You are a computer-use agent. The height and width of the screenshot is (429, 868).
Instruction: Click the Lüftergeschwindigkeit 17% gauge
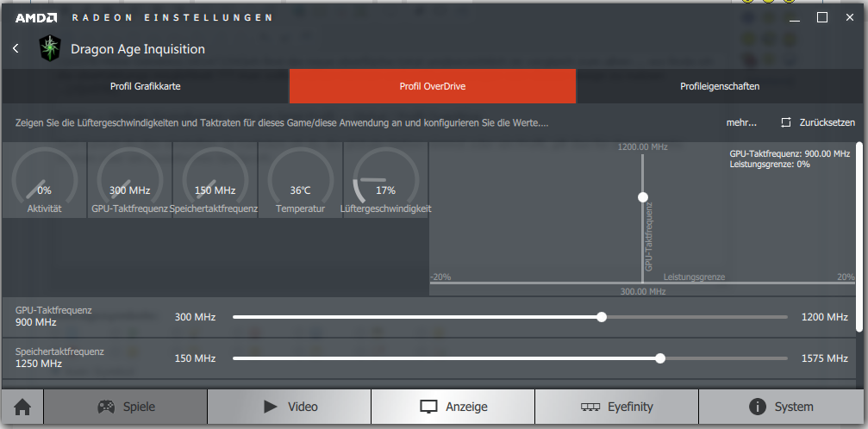[x=385, y=180]
